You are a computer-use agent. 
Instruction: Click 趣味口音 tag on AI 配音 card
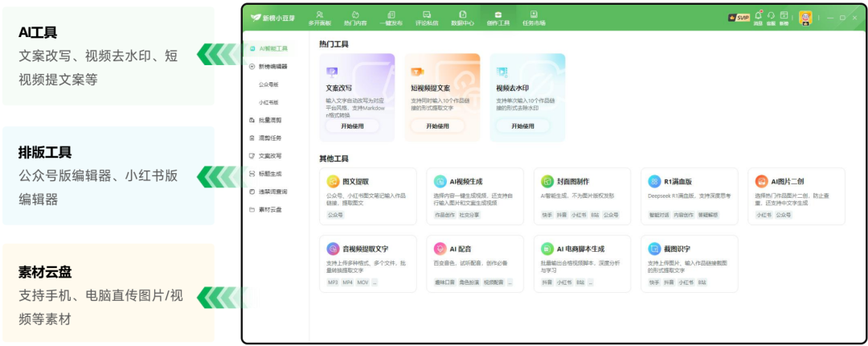[444, 282]
